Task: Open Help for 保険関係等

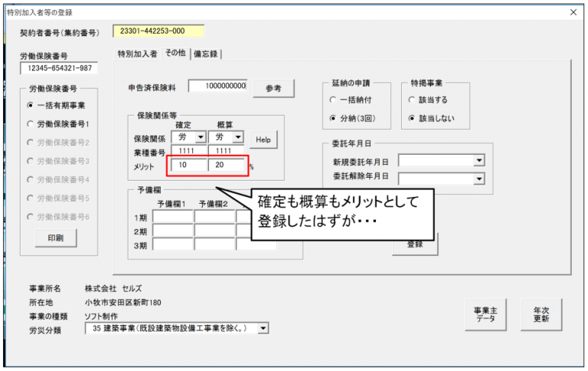Action: pyautogui.click(x=263, y=140)
